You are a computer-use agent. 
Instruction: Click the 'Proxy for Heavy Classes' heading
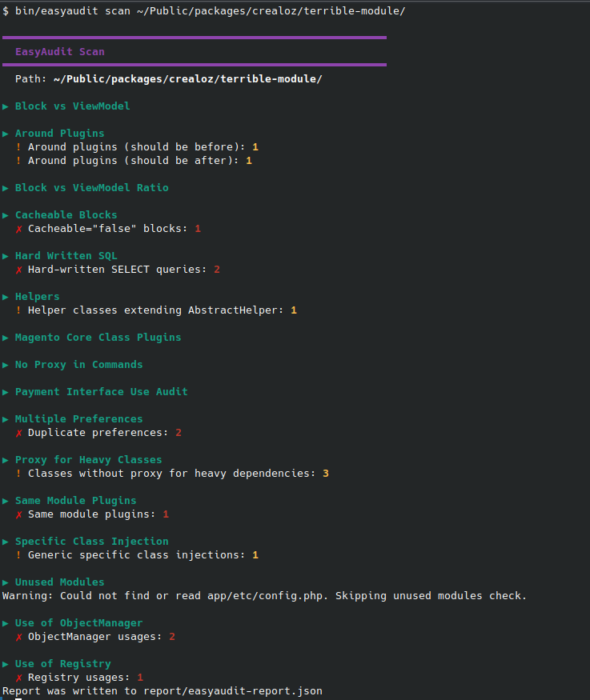(x=89, y=460)
